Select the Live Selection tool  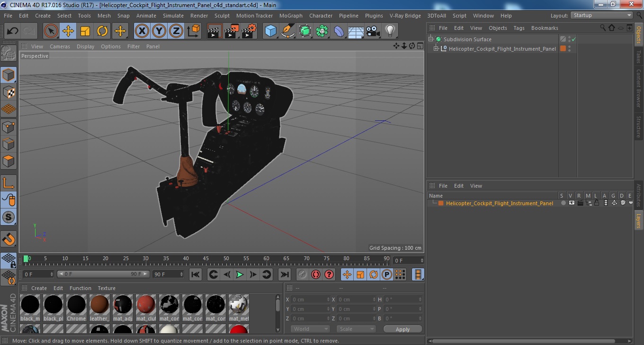(51, 31)
